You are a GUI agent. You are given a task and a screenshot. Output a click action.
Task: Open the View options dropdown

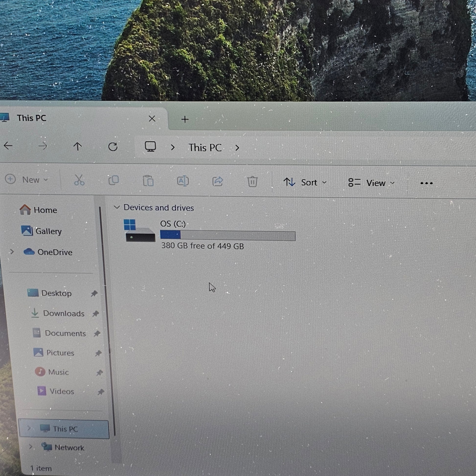(372, 183)
